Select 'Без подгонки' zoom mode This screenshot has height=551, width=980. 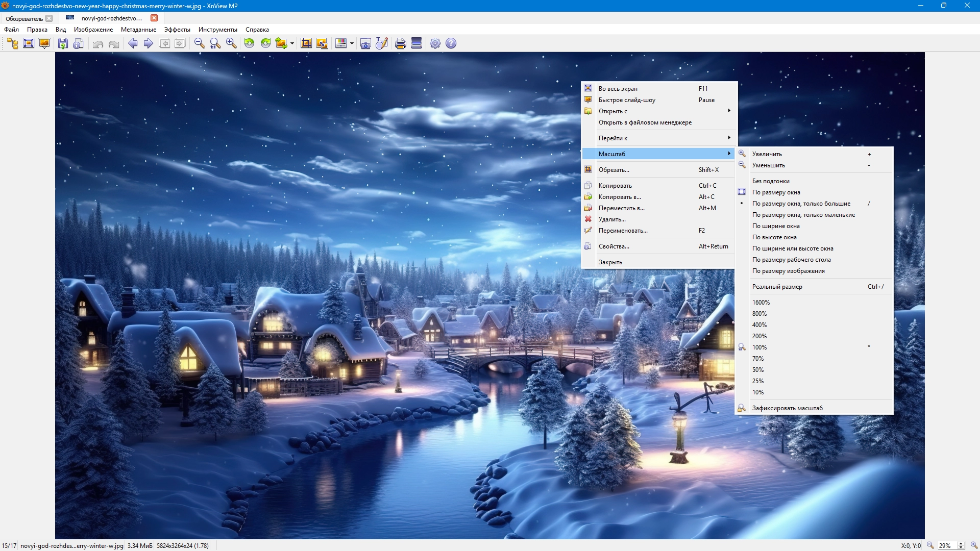pos(770,181)
